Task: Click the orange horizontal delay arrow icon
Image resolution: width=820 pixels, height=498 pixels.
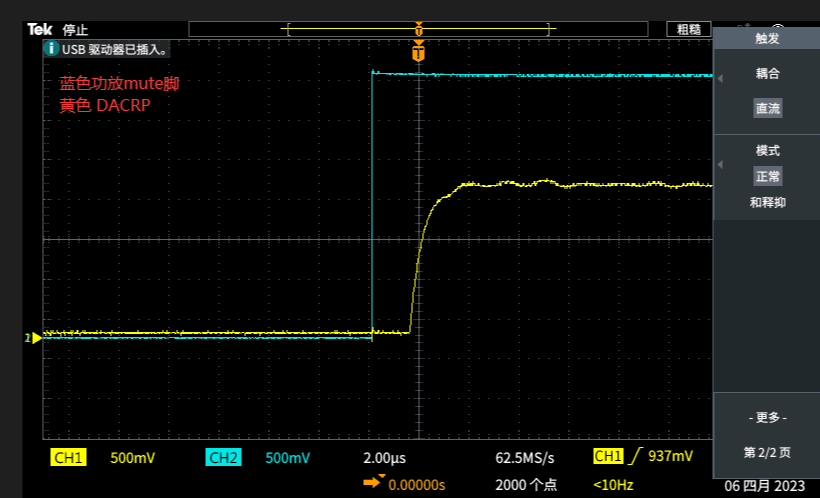Action: (373, 481)
